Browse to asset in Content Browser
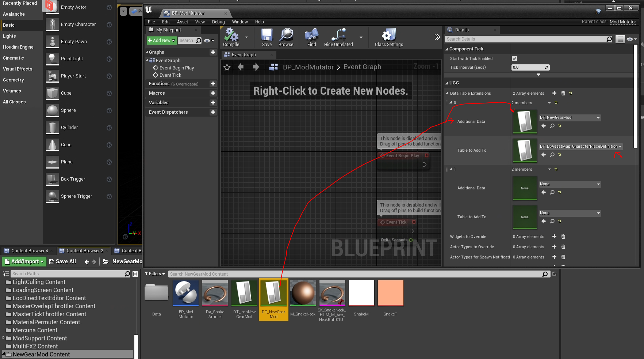644x359 pixels. [x=286, y=37]
